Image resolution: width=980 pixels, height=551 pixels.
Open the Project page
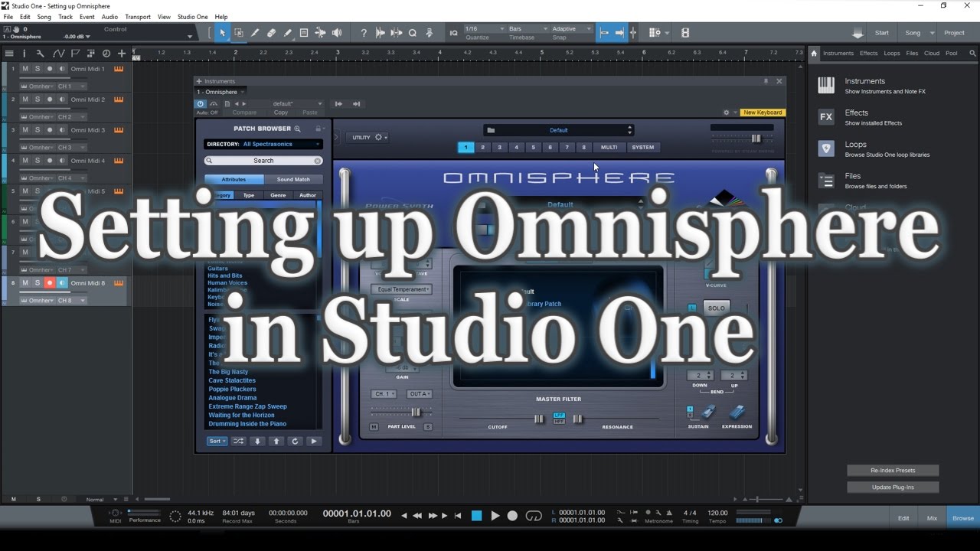click(x=954, y=33)
